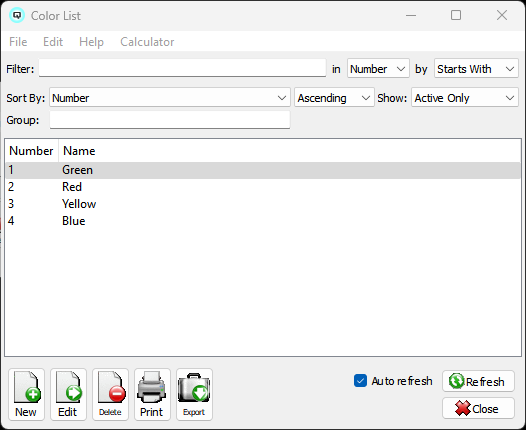Open the Help menu
The image size is (526, 430).
coord(91,42)
